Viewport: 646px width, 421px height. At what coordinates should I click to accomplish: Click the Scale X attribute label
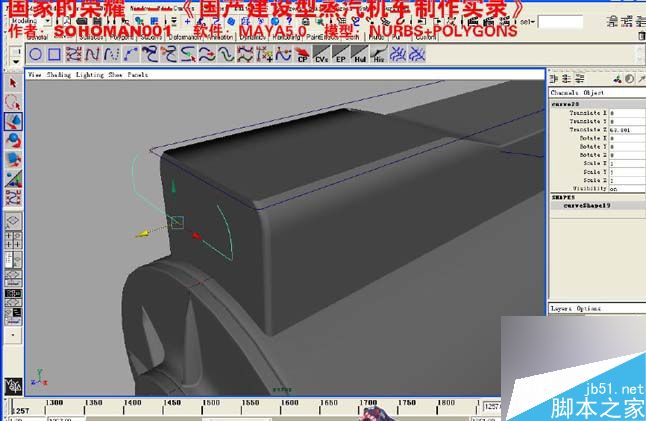point(595,164)
